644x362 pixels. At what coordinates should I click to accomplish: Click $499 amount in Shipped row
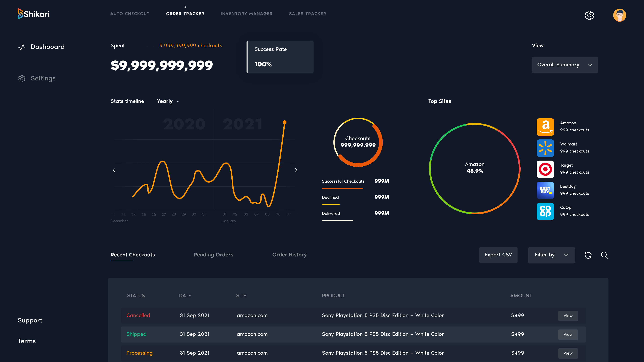coord(518,334)
